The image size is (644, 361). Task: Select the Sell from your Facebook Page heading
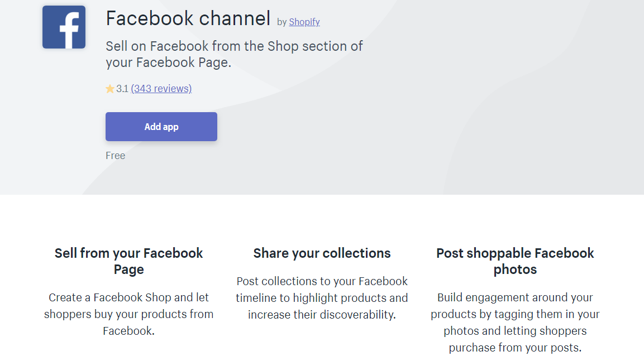click(x=128, y=261)
